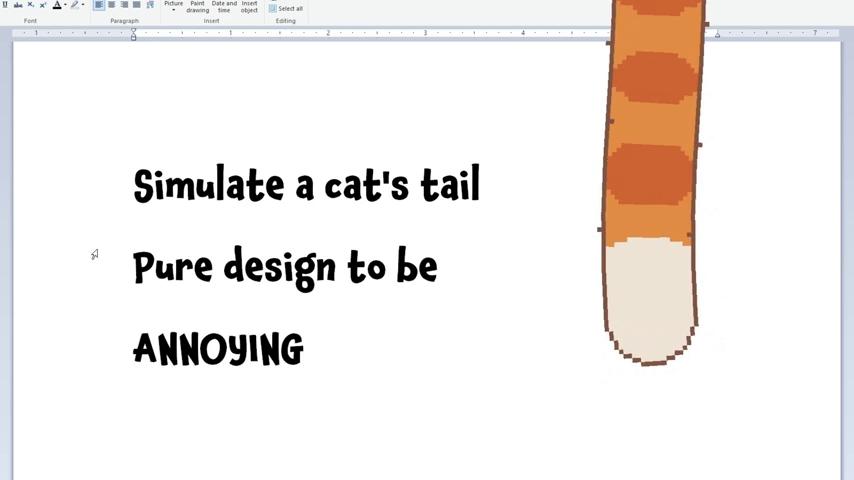Expand the text highlight color dropdown
Viewport: 854px width, 480px height.
tap(83, 5)
